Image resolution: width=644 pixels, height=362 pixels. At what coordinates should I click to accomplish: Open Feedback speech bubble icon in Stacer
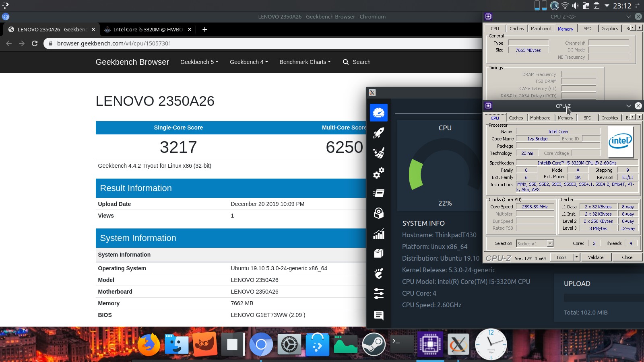(x=379, y=315)
